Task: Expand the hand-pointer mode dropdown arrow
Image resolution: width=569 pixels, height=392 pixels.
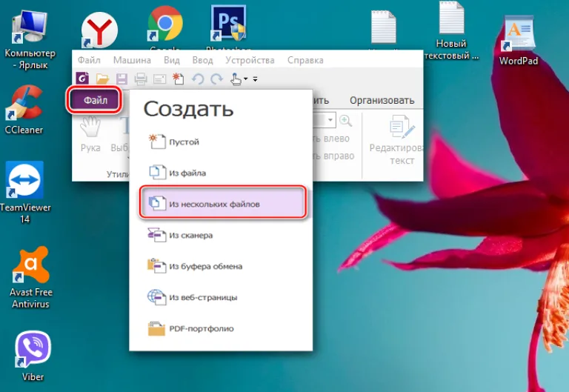Action: [246, 79]
